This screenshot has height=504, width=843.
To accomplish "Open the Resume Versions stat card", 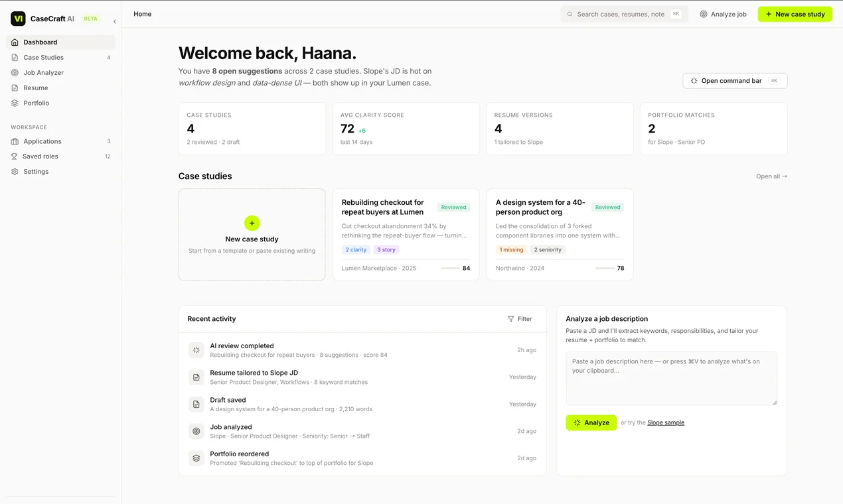I will pos(560,129).
